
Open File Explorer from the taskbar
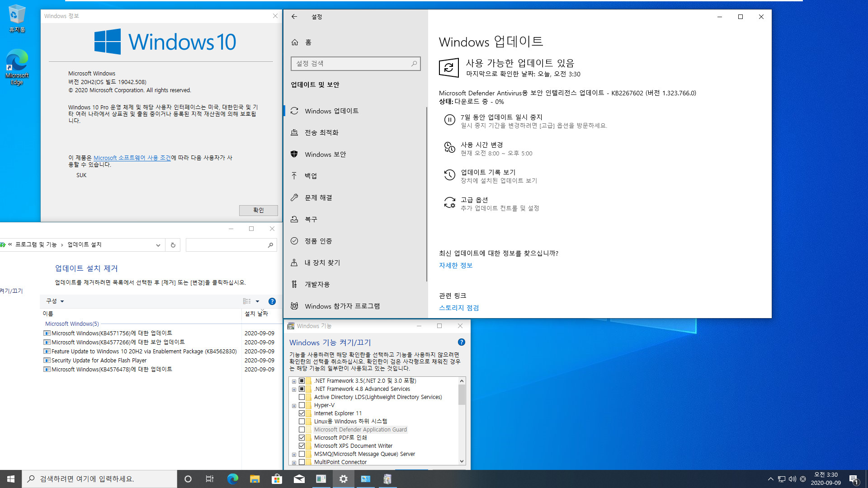coord(255,479)
